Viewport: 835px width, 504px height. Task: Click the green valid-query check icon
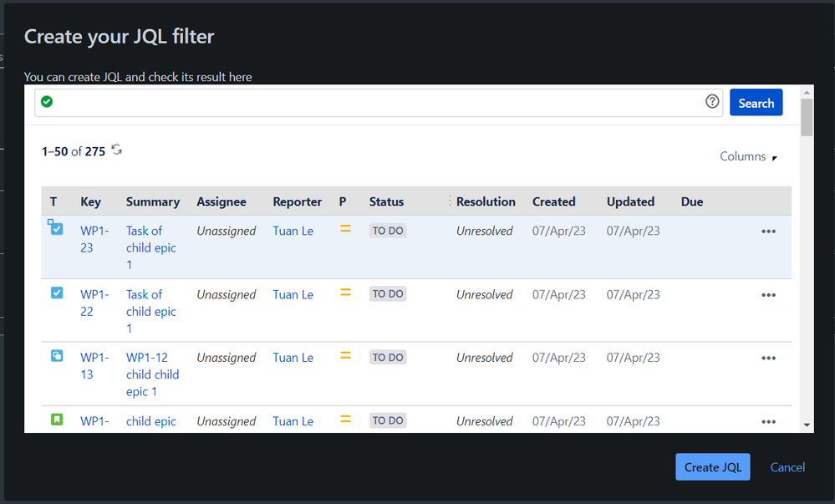47,102
